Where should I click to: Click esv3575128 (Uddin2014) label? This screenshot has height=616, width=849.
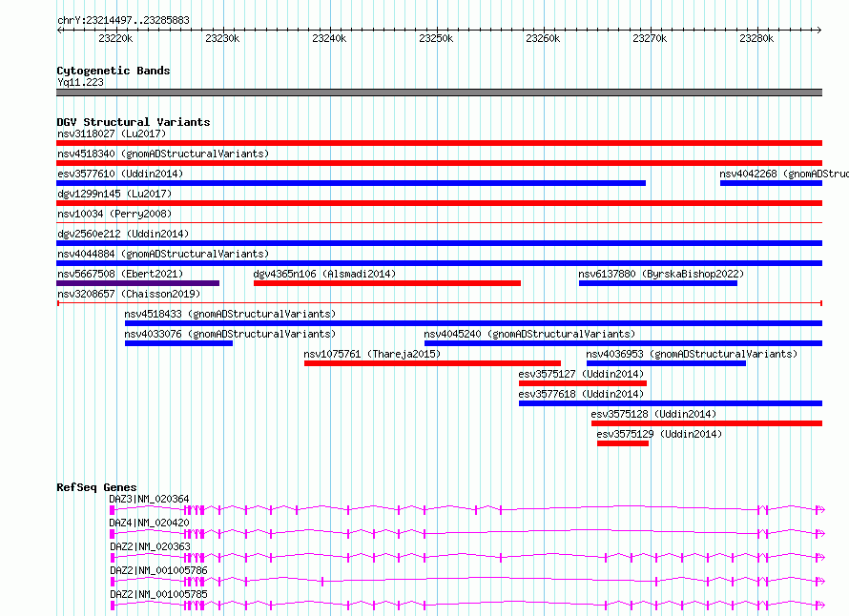tap(653, 414)
